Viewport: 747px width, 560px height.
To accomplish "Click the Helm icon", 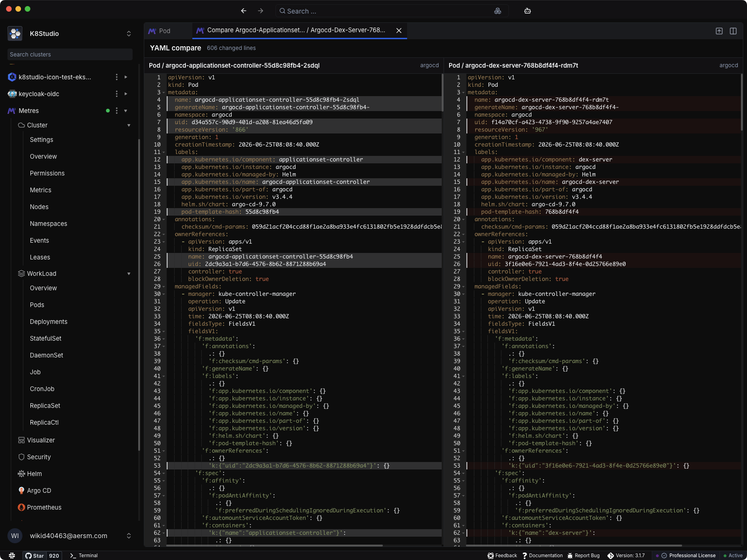I will pos(21,474).
